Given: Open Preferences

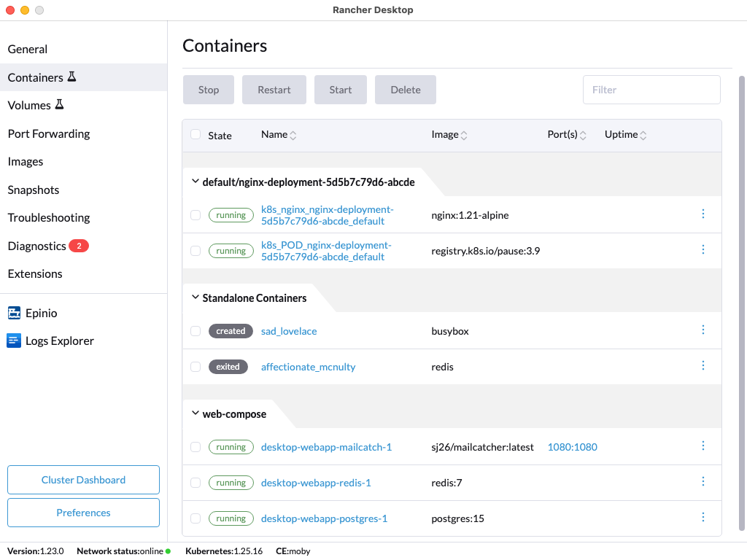Looking at the screenshot, I should pyautogui.click(x=83, y=513).
